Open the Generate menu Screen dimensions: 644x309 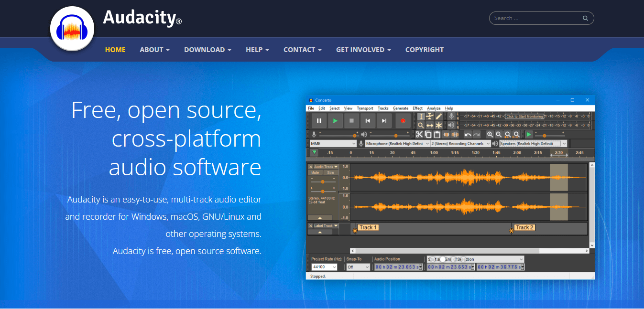point(400,108)
